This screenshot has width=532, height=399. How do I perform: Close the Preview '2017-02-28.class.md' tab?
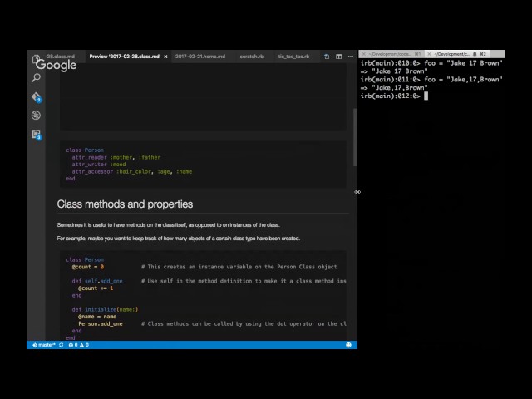click(165, 57)
